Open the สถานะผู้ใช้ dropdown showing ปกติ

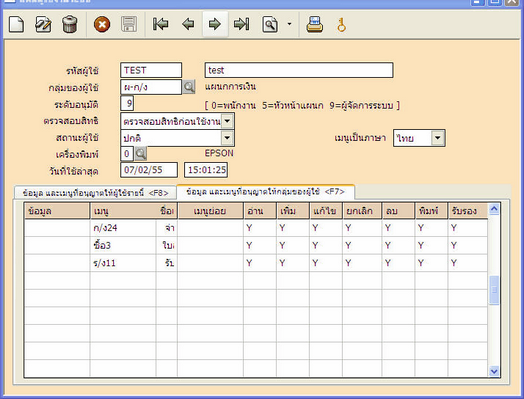pyautogui.click(x=227, y=138)
